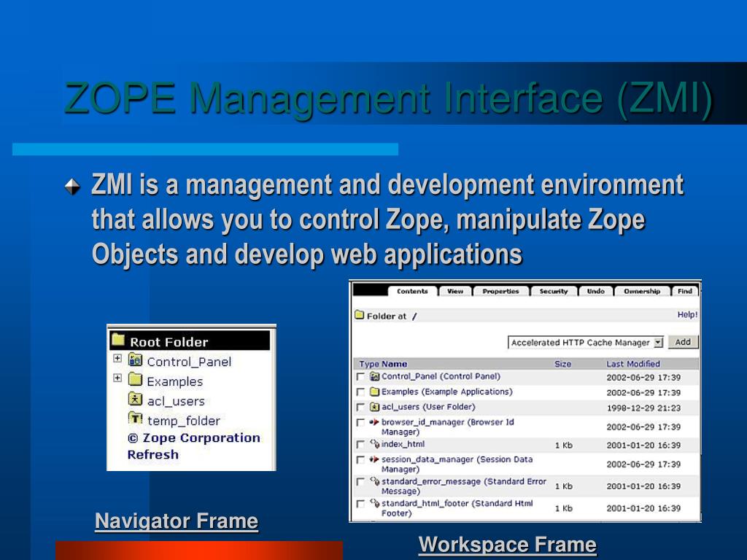Open the Properties tab
This screenshot has width=747, height=560.
click(x=500, y=291)
